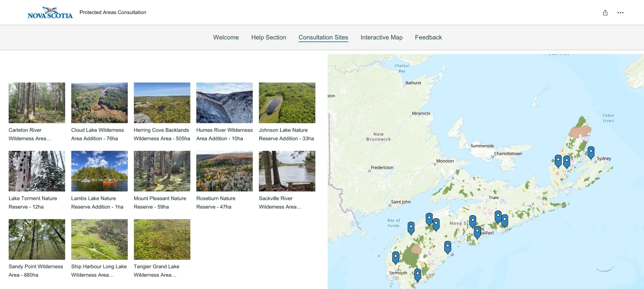Image resolution: width=644 pixels, height=289 pixels.
Task: Click 'Carleton River Wilderness Area…' caption
Action: 30,134
